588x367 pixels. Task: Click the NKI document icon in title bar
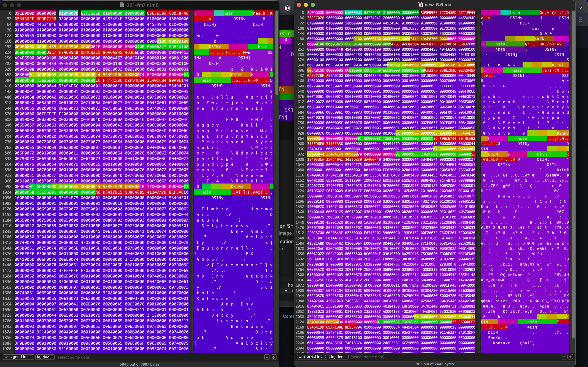point(420,5)
